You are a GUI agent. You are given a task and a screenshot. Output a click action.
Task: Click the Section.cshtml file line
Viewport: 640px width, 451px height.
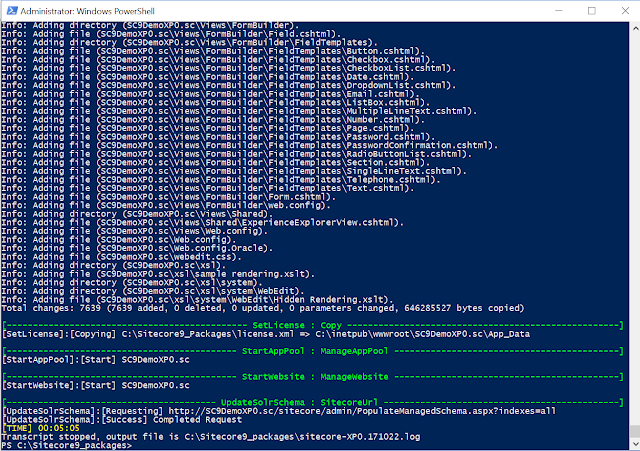(216, 162)
